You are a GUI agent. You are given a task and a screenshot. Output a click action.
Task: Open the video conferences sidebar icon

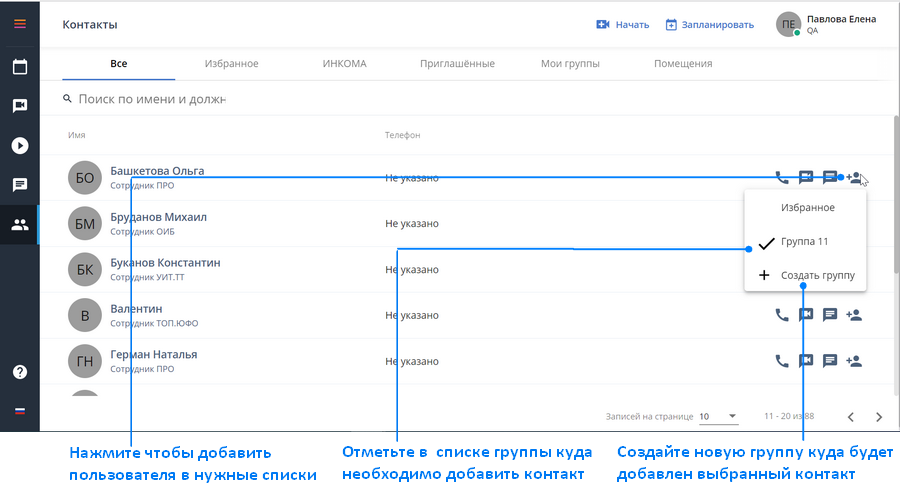pyautogui.click(x=20, y=106)
